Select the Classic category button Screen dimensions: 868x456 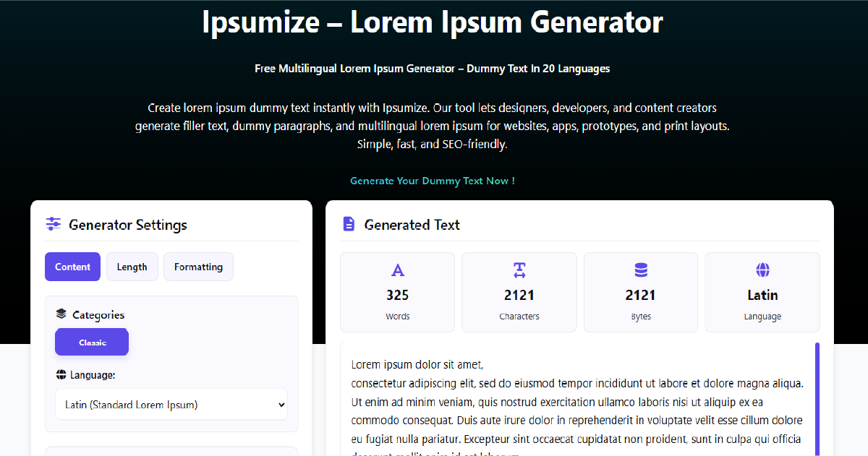(x=92, y=341)
